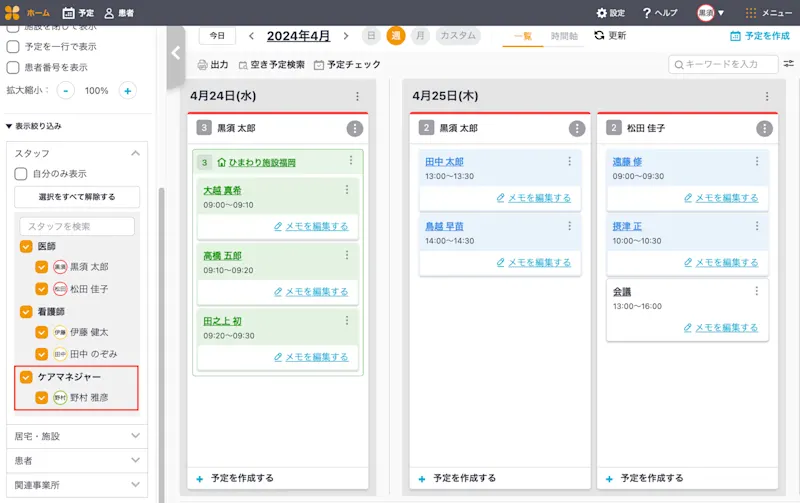Open the メニュー grid icon
Viewport: 800px width, 503px height.
tap(751, 13)
